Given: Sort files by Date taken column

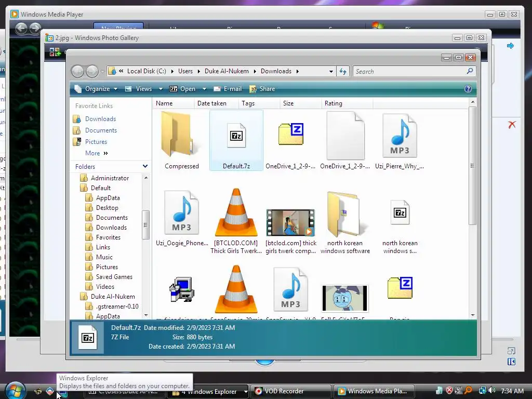Looking at the screenshot, I should coord(217,103).
